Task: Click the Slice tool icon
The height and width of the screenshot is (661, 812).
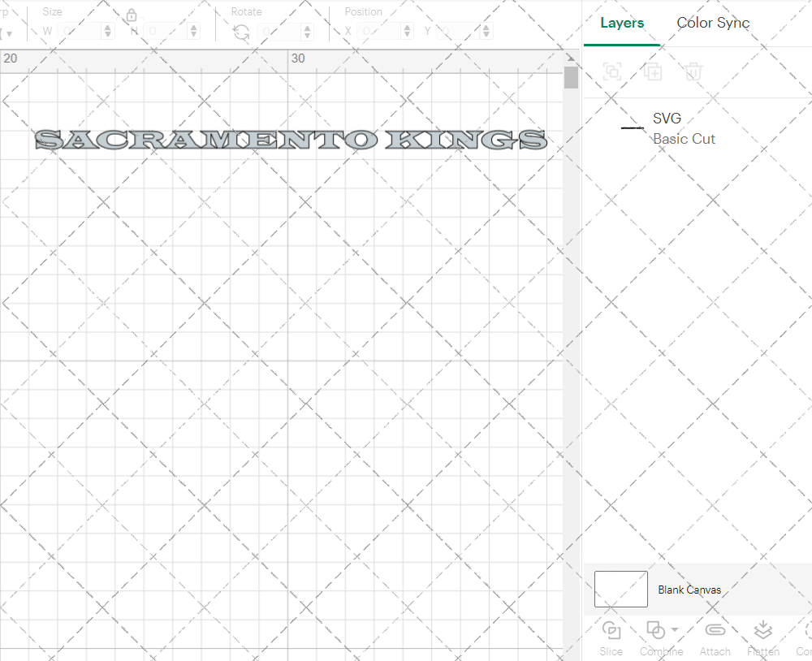Action: point(611,630)
